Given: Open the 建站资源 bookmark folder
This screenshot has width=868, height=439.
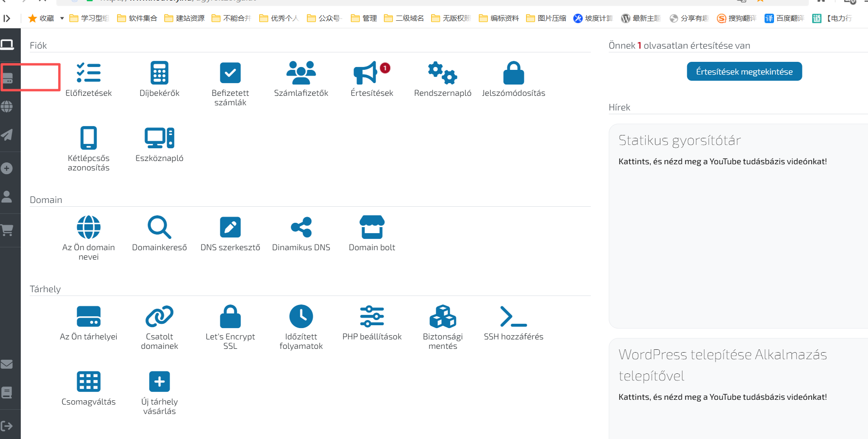Looking at the screenshot, I should click(185, 18).
